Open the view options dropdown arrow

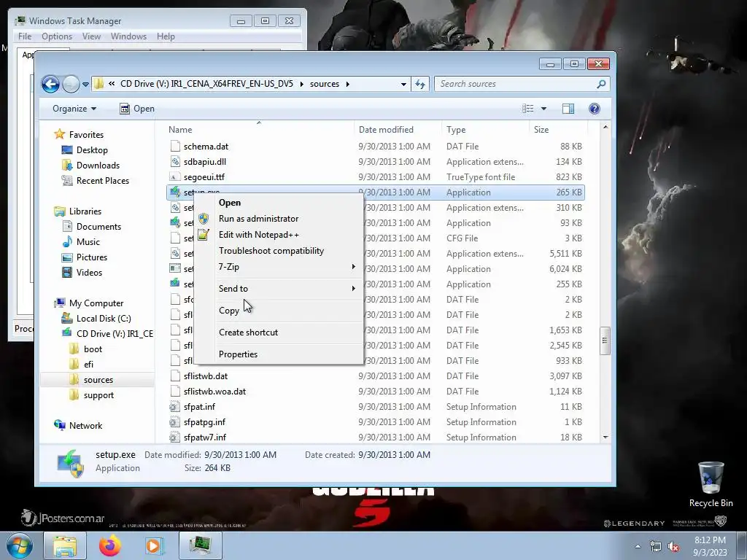coord(543,109)
